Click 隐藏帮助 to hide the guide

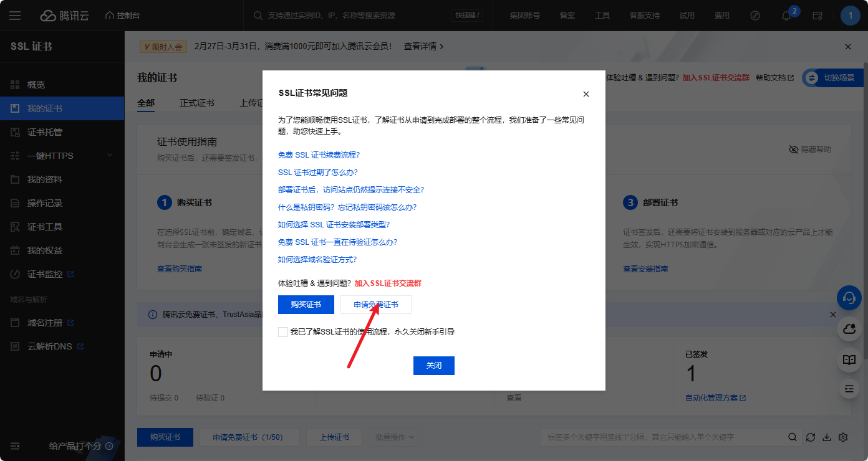[810, 150]
